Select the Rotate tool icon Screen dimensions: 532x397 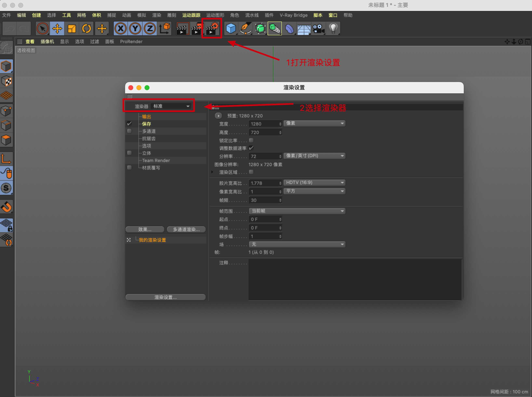click(x=87, y=29)
